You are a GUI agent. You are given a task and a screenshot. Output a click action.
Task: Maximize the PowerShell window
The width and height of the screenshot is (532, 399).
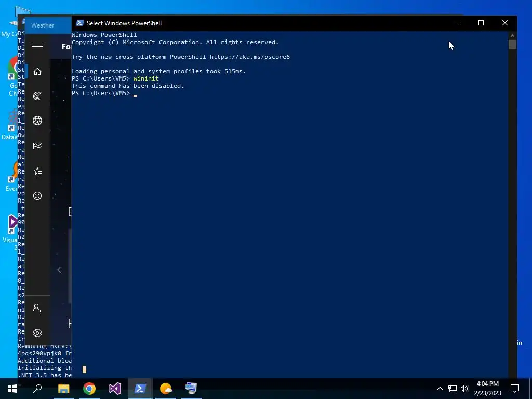click(481, 23)
